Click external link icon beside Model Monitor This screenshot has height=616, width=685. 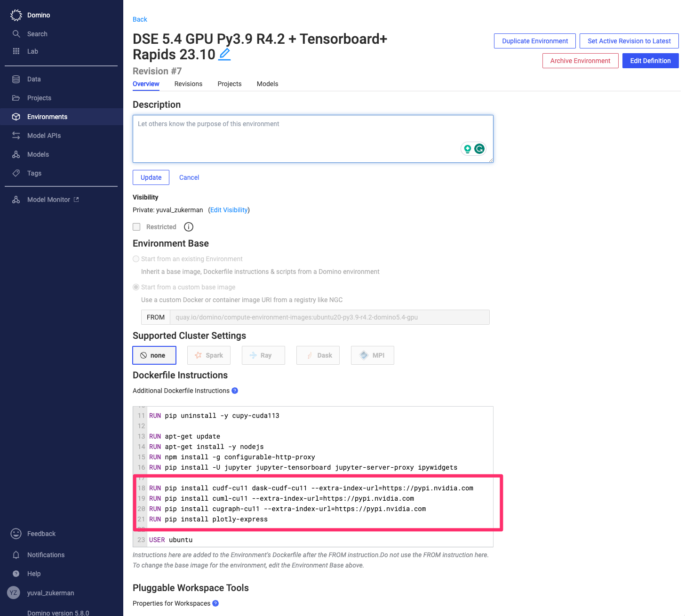76,200
